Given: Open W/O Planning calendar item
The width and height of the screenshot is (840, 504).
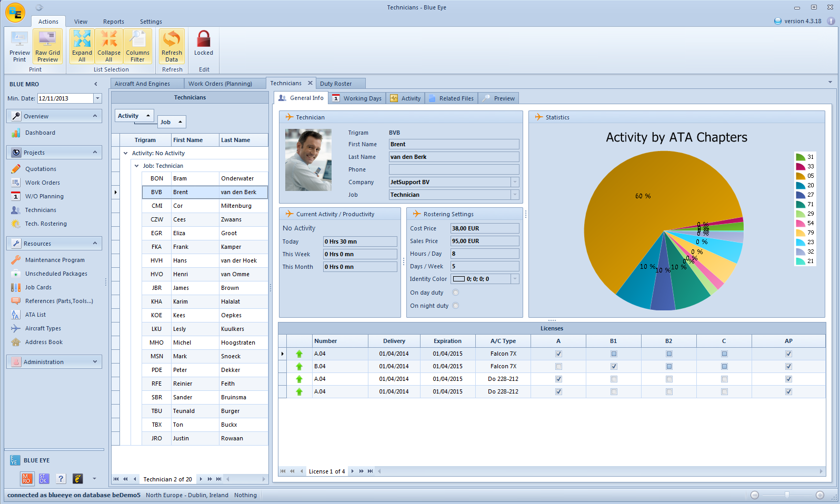Looking at the screenshot, I should click(x=44, y=196).
